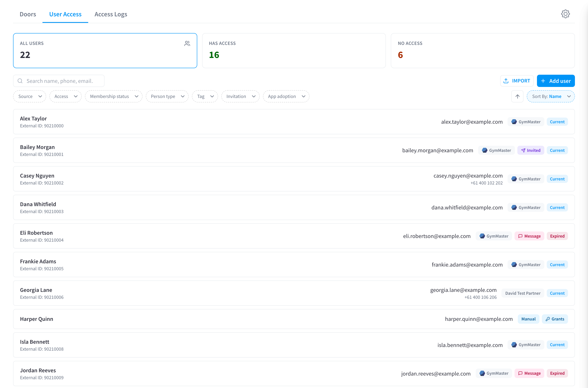This screenshot has height=388, width=588.
Task: Click Current badge on Georgia Lane row
Action: tap(557, 293)
